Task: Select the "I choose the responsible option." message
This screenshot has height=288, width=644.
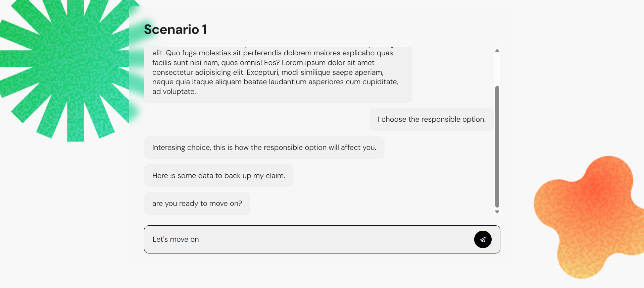Action: point(432,119)
